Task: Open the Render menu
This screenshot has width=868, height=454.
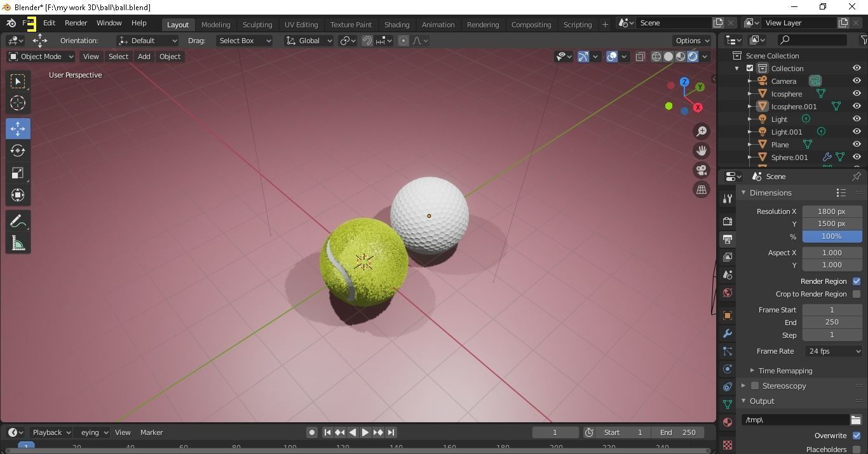Action: pyautogui.click(x=76, y=23)
